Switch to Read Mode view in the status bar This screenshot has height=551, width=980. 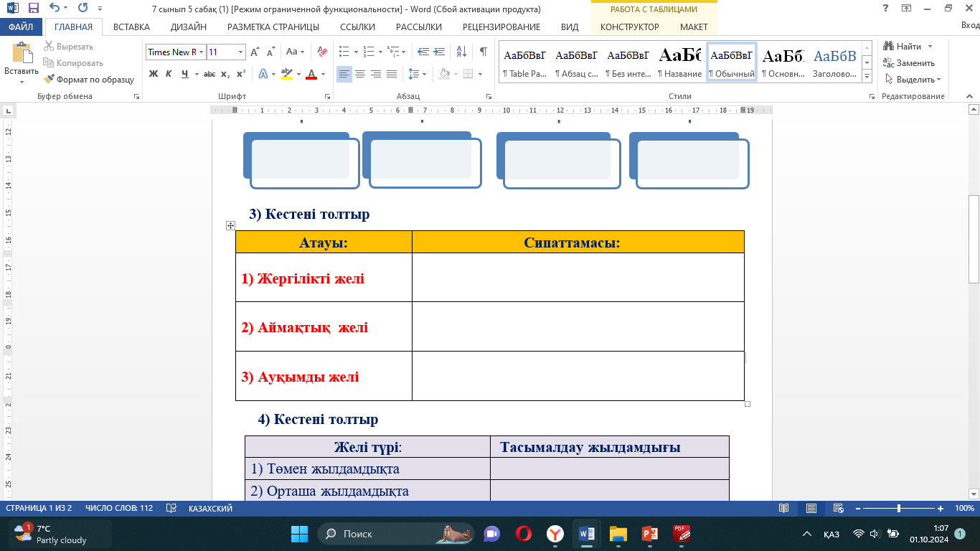click(784, 508)
